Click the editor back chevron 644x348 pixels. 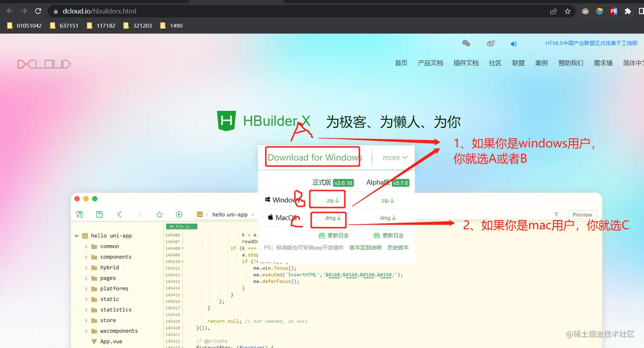(119, 214)
